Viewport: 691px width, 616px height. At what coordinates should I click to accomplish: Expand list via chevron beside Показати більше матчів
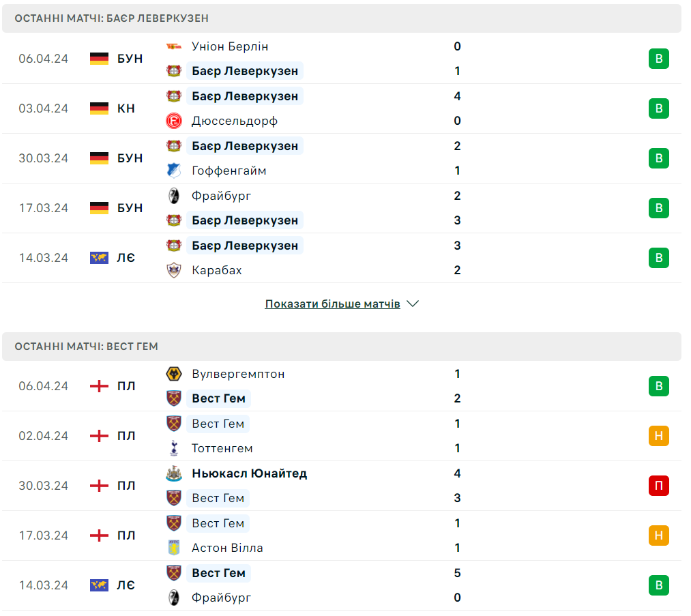click(413, 304)
